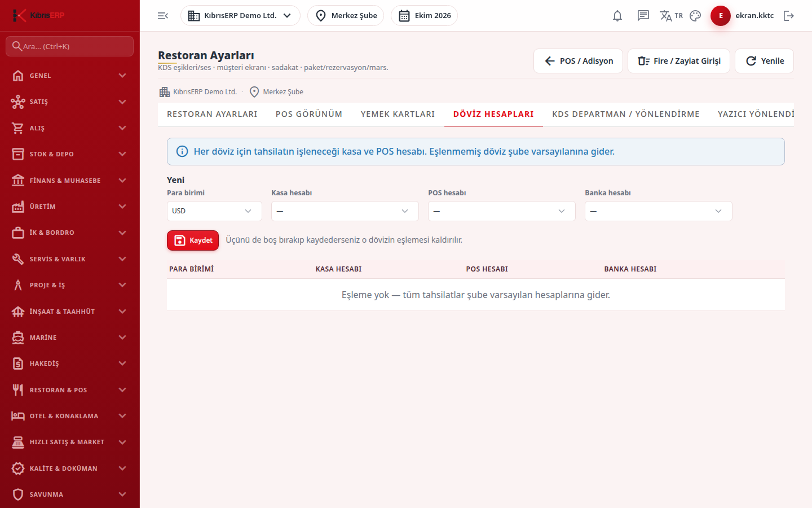
Task: Click the Alış shopping cart icon
Action: [18, 128]
